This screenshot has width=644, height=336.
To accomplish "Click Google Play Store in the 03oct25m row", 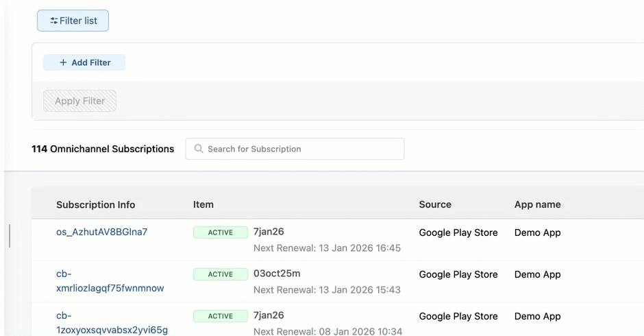I will [458, 274].
